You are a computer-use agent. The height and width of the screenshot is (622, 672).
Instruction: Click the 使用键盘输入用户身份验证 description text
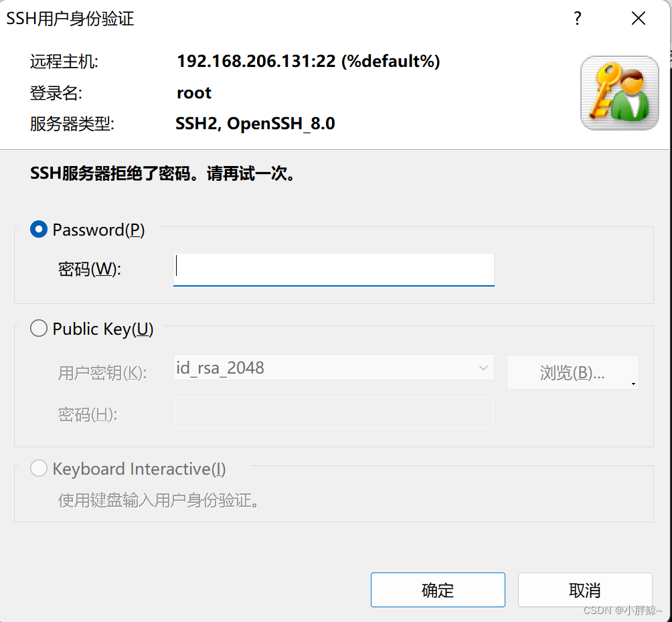[159, 500]
